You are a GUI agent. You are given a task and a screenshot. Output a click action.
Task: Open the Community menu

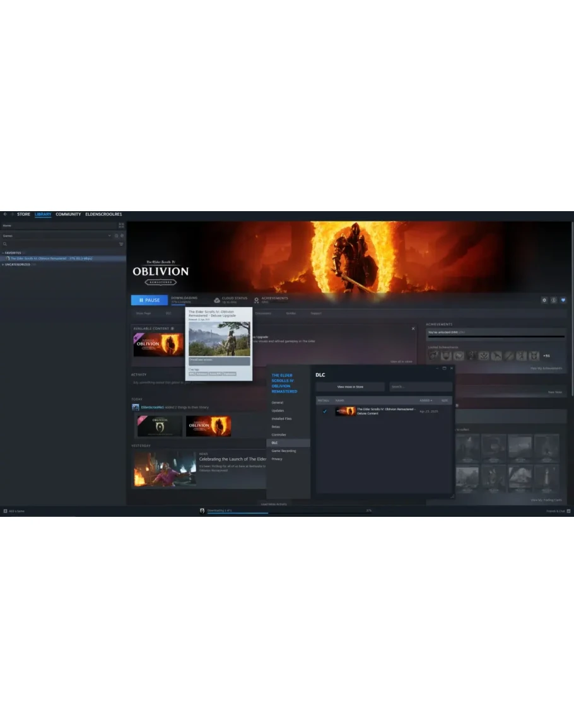point(68,214)
